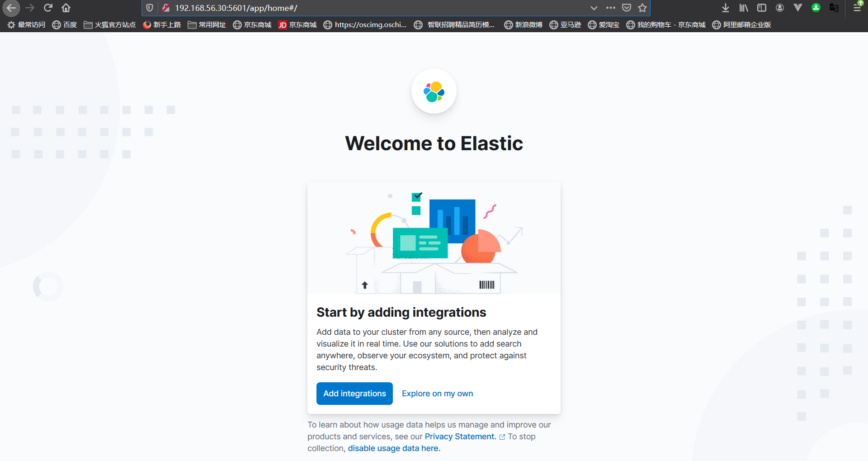Screen dimensions: 868x461
Task: Open the 京东商城 bookmark with JD icon
Action: click(x=297, y=25)
